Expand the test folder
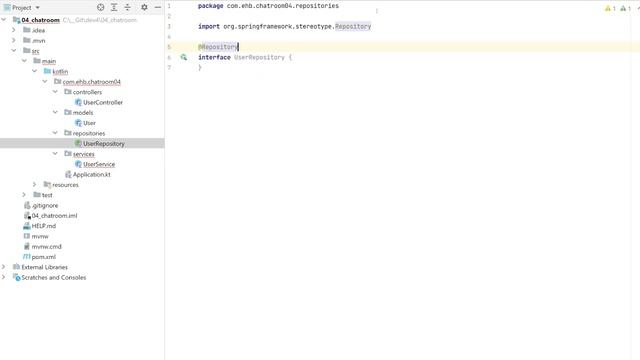This screenshot has height=360, width=640. pyautogui.click(x=24, y=195)
